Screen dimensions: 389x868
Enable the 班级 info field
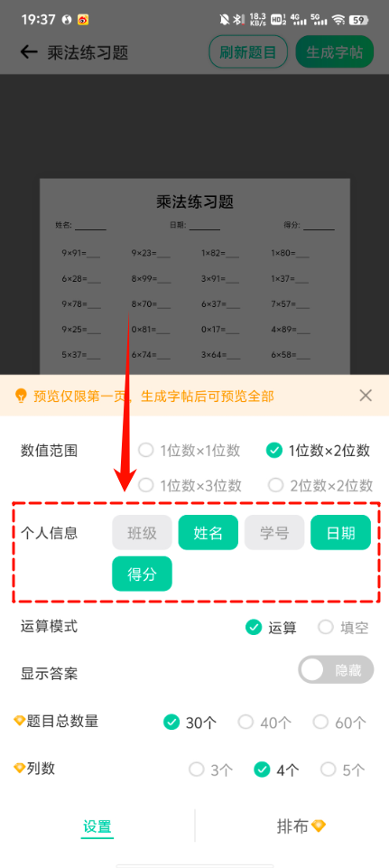[143, 533]
